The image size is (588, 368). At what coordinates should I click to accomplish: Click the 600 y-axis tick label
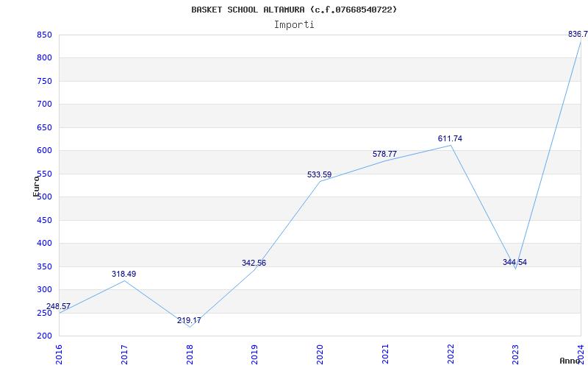tap(44, 151)
